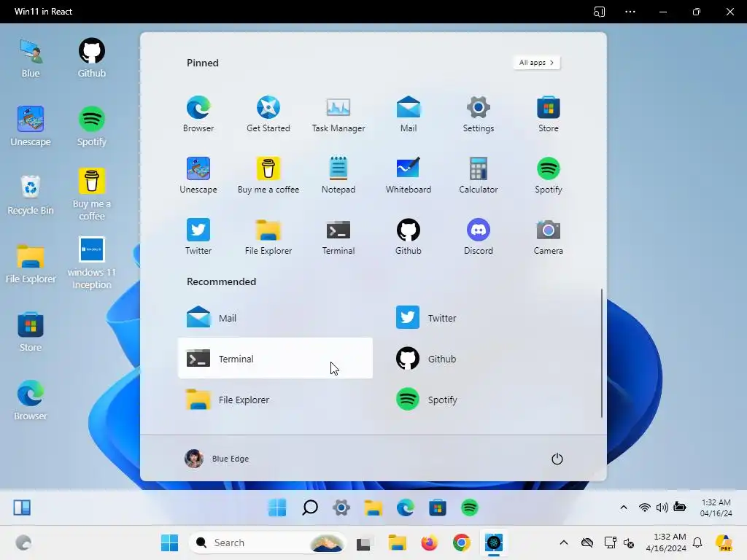The width and height of the screenshot is (747, 560).
Task: Launch Terminal from the Pinned grid
Action: click(338, 237)
